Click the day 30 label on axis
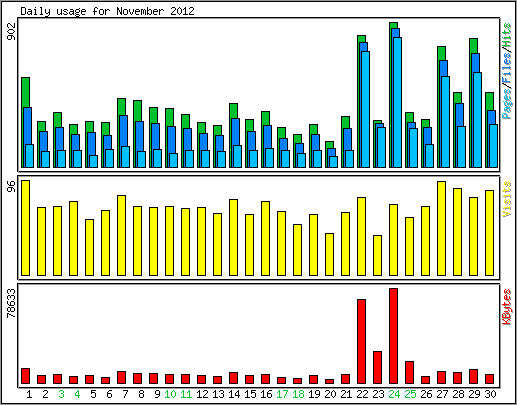The width and height of the screenshot is (517, 405). (x=490, y=394)
